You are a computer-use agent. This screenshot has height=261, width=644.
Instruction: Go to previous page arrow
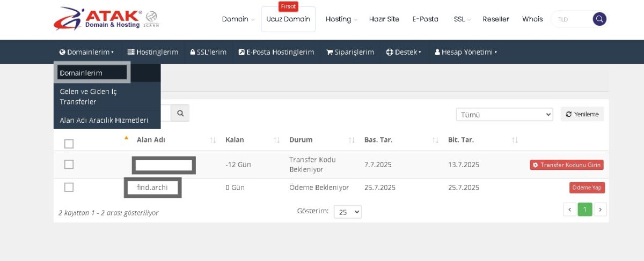click(570, 210)
